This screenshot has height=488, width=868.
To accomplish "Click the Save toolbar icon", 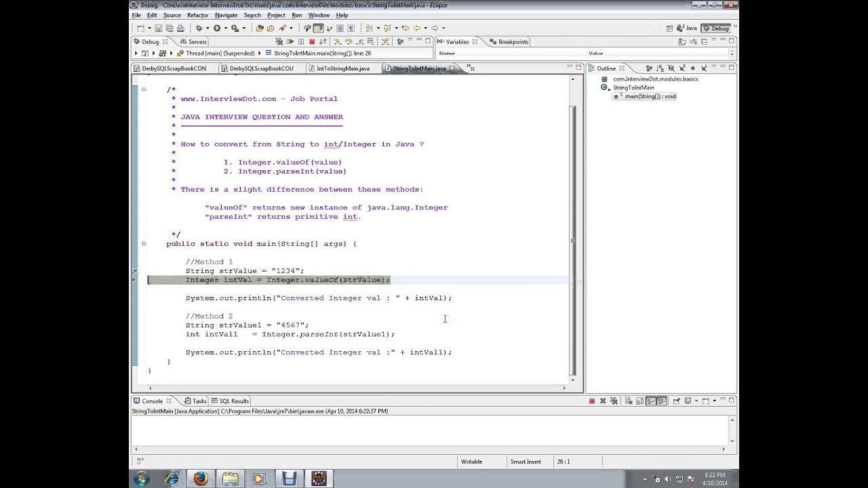I will coord(159,28).
